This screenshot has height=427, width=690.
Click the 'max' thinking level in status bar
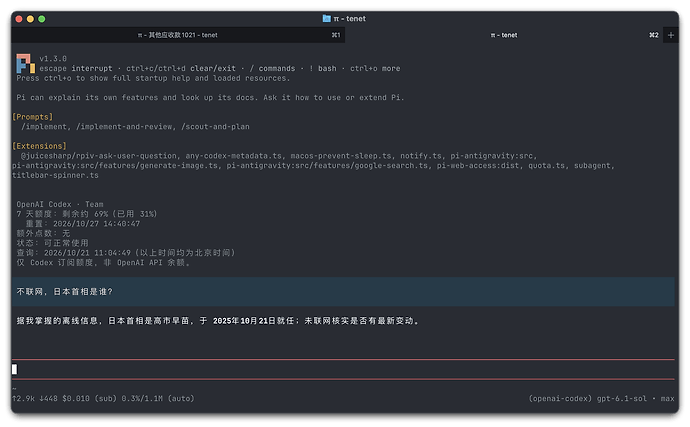[667, 398]
